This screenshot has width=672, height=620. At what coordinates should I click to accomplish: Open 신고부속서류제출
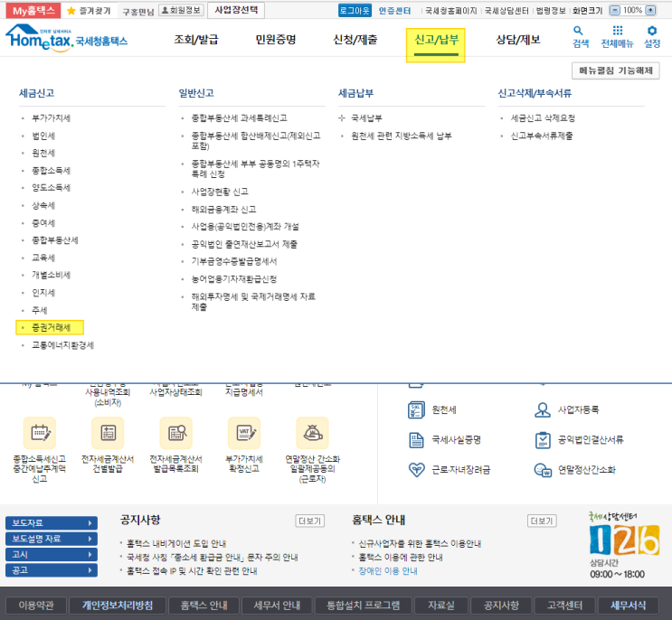(541, 136)
